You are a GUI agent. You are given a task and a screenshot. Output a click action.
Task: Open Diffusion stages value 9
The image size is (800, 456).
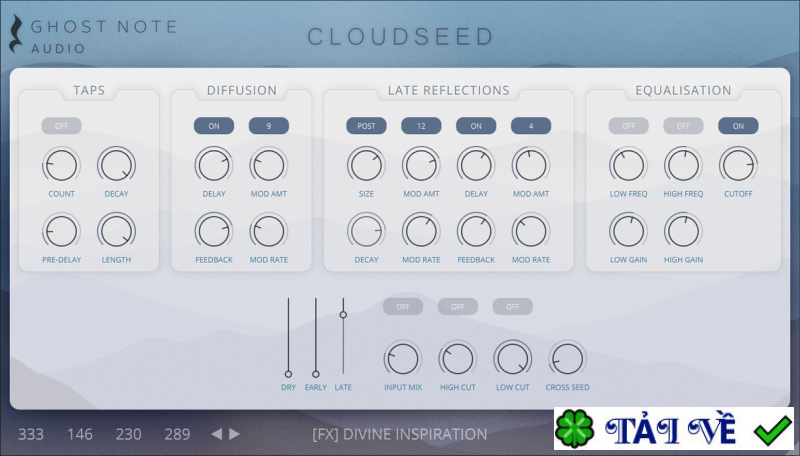[269, 126]
